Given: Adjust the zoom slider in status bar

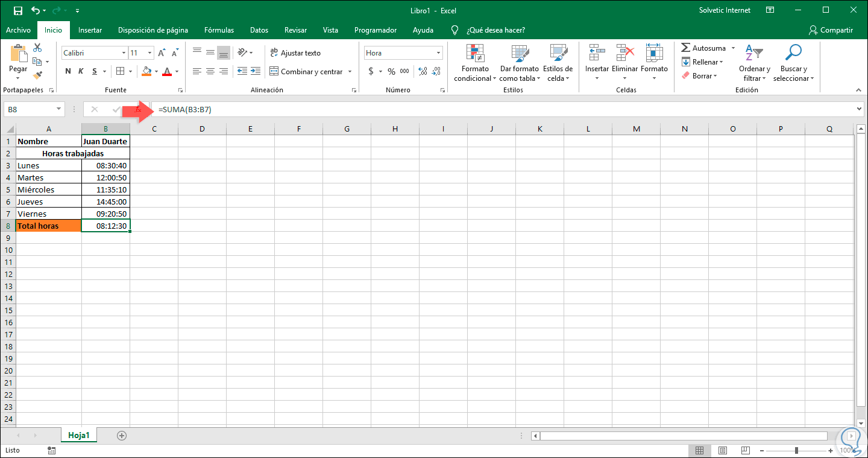Looking at the screenshot, I should (797, 450).
